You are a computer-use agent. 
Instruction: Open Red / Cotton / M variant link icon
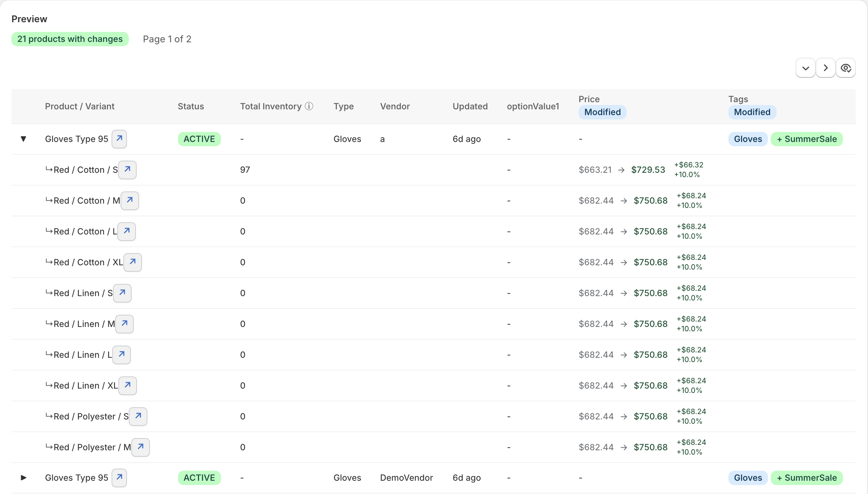pos(130,200)
